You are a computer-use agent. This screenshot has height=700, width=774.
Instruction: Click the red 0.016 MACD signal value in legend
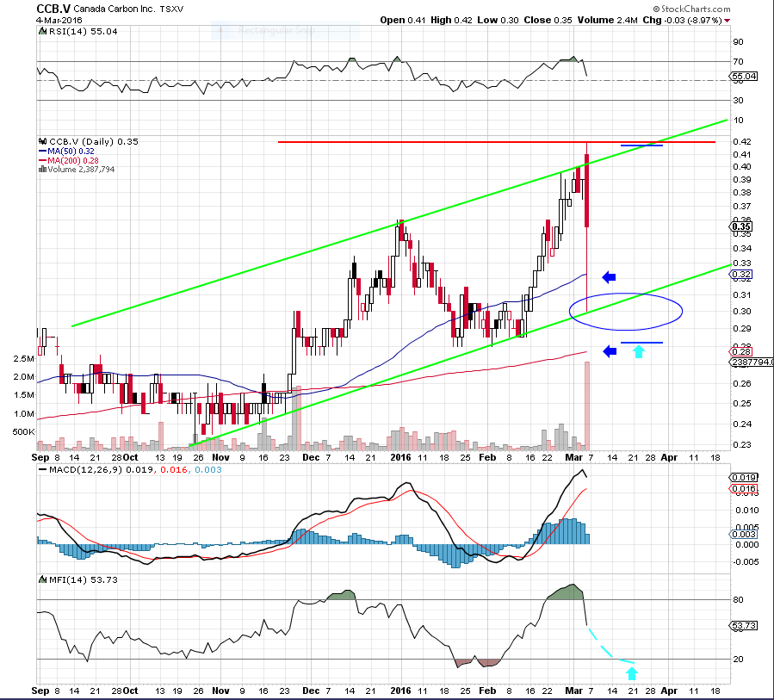click(x=174, y=469)
